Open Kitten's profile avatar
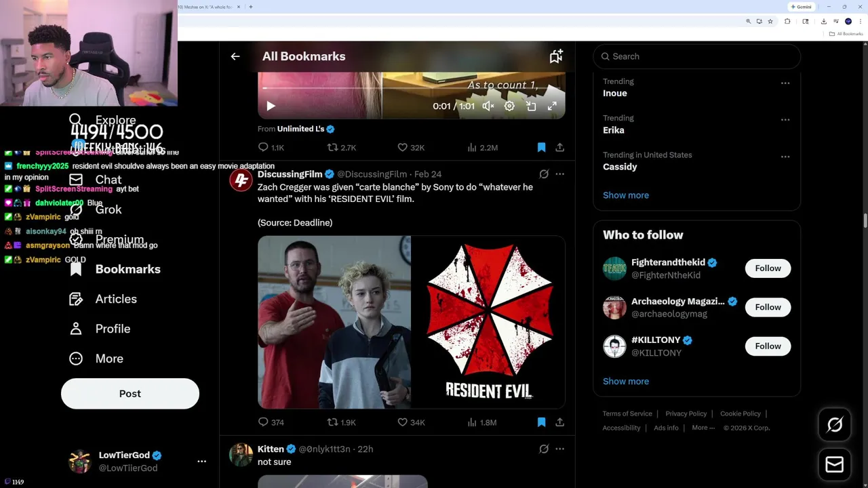868x488 pixels. pos(241,455)
